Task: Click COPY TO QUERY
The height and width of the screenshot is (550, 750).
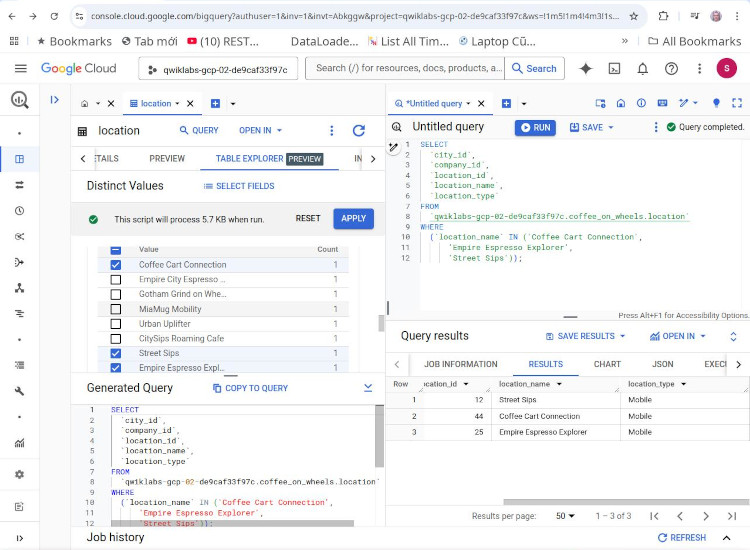Action: [251, 388]
